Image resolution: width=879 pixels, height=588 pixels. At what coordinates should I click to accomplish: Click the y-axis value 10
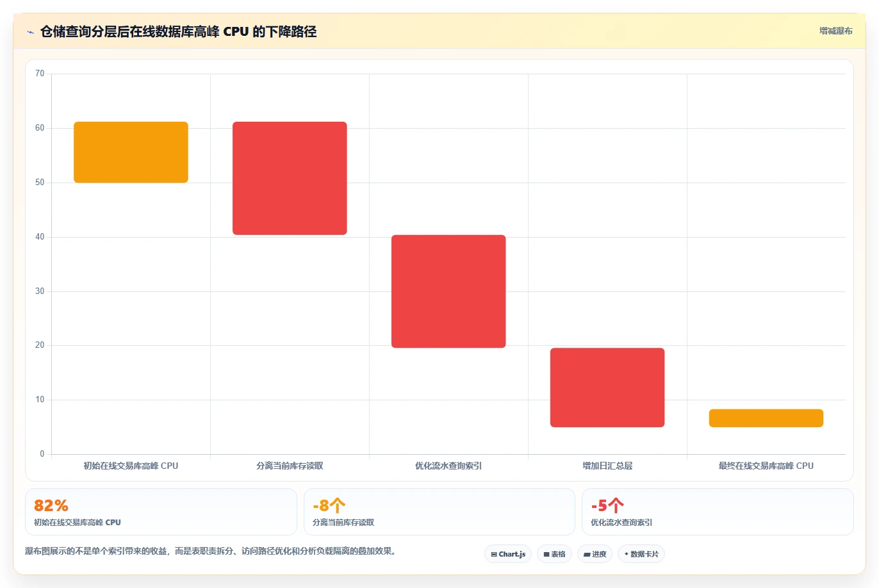(x=40, y=400)
